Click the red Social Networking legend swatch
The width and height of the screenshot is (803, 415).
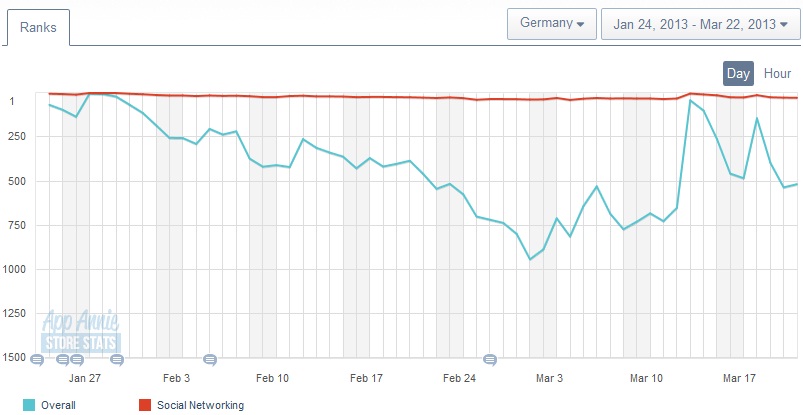click(143, 405)
